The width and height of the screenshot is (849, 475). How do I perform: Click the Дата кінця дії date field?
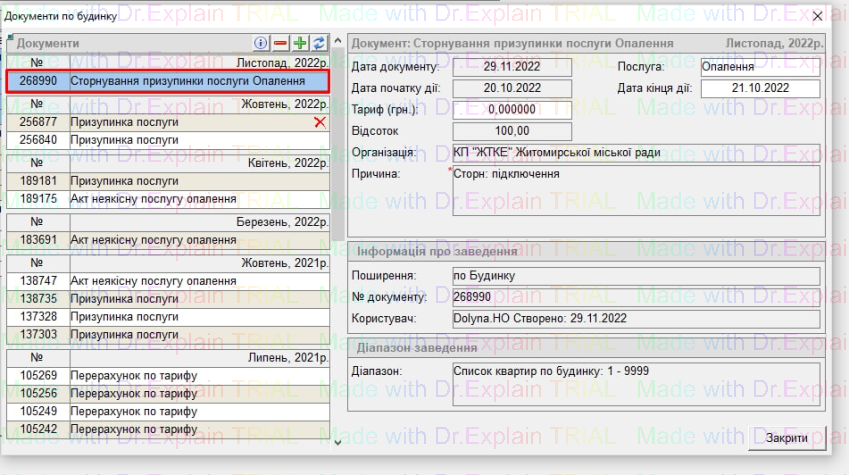[x=759, y=88]
